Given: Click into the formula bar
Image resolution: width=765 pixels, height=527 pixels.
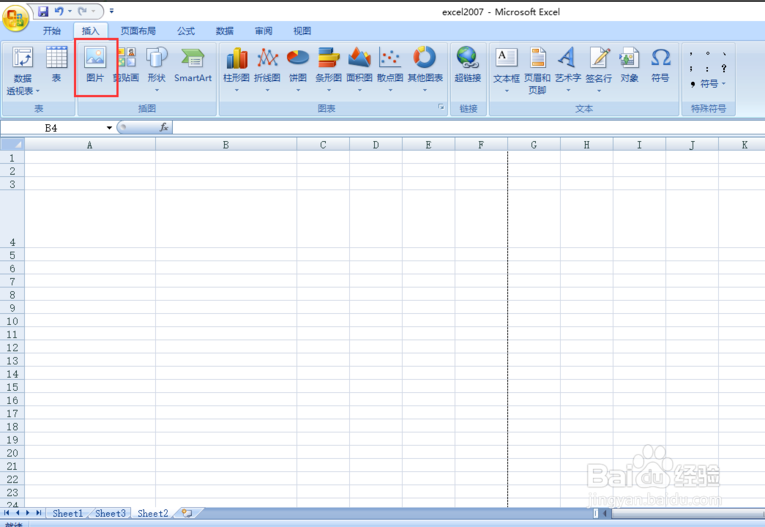Looking at the screenshot, I should 468,127.
